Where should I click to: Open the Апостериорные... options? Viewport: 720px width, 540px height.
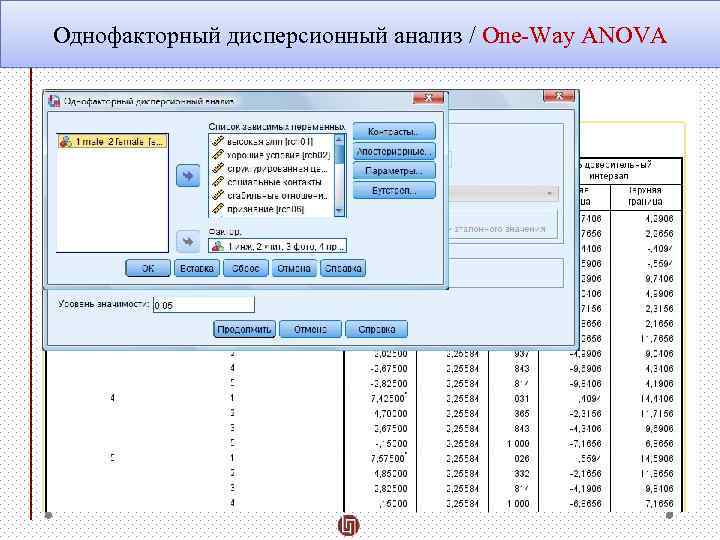[x=394, y=151]
